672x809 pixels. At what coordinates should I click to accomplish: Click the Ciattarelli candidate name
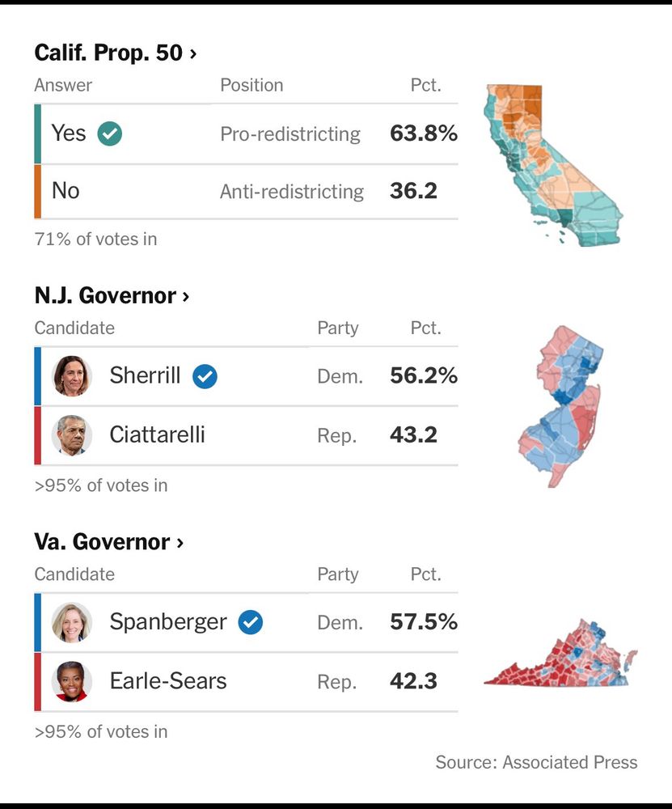click(157, 435)
